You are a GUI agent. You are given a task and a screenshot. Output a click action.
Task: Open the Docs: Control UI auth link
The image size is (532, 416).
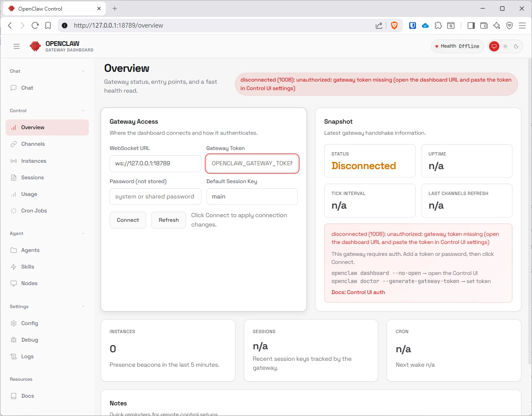[358, 292]
